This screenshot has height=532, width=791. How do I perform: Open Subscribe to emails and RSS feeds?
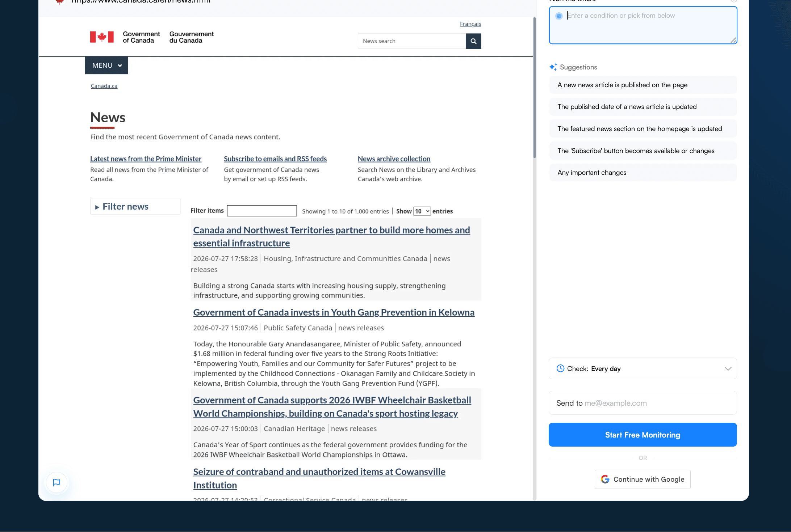click(275, 159)
